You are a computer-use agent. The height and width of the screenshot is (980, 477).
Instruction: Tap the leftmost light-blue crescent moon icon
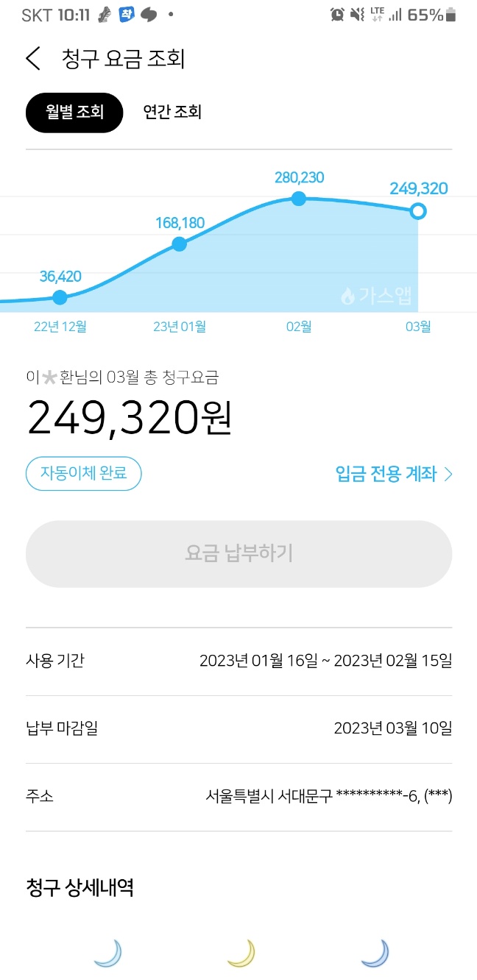coord(107,953)
